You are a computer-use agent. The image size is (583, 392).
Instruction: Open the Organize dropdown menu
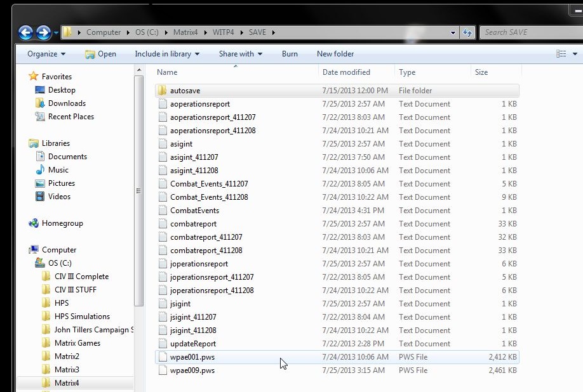(x=42, y=54)
